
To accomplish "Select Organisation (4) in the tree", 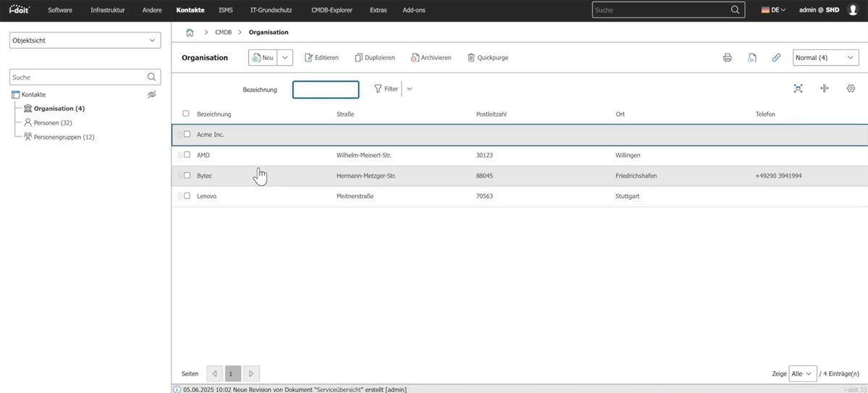I will click(x=59, y=109).
